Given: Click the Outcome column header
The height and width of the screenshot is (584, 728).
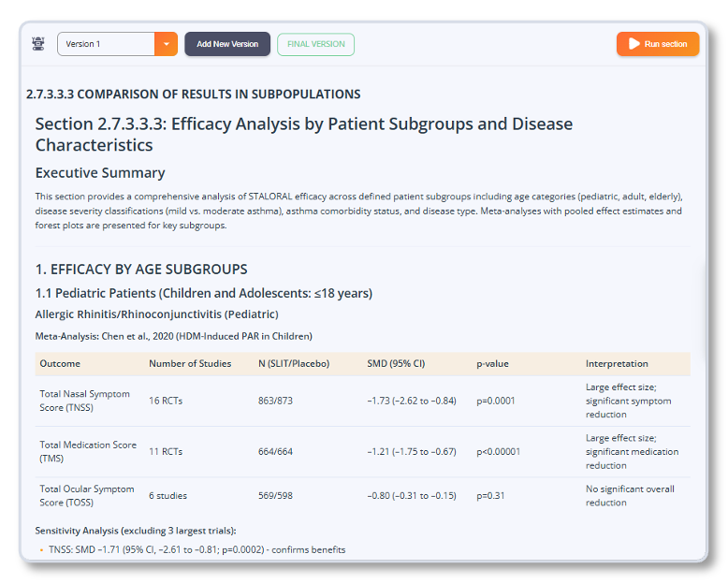Looking at the screenshot, I should coord(60,364).
